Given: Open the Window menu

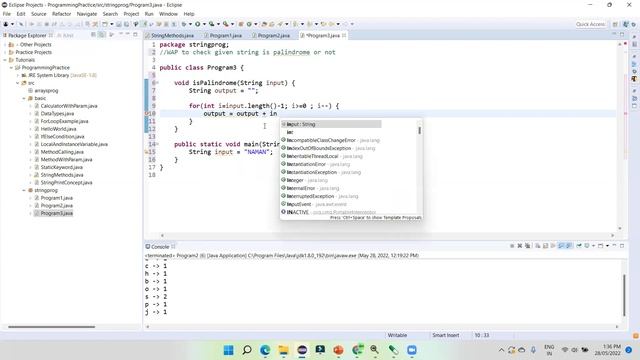Looking at the screenshot, I should [x=168, y=14].
